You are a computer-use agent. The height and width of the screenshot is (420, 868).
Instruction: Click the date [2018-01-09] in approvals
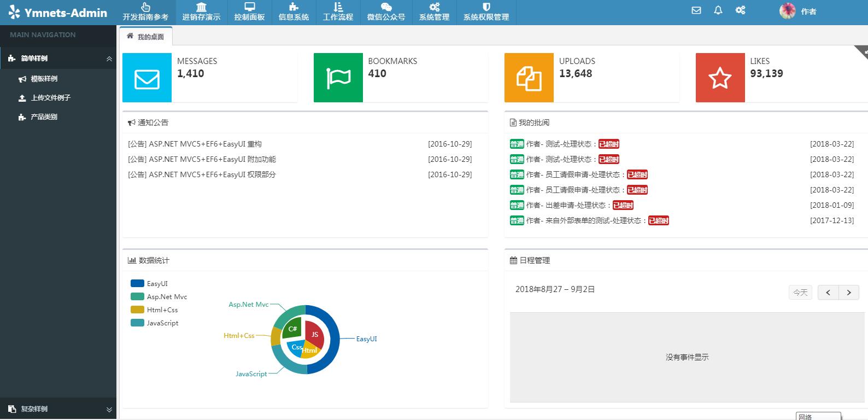832,206
